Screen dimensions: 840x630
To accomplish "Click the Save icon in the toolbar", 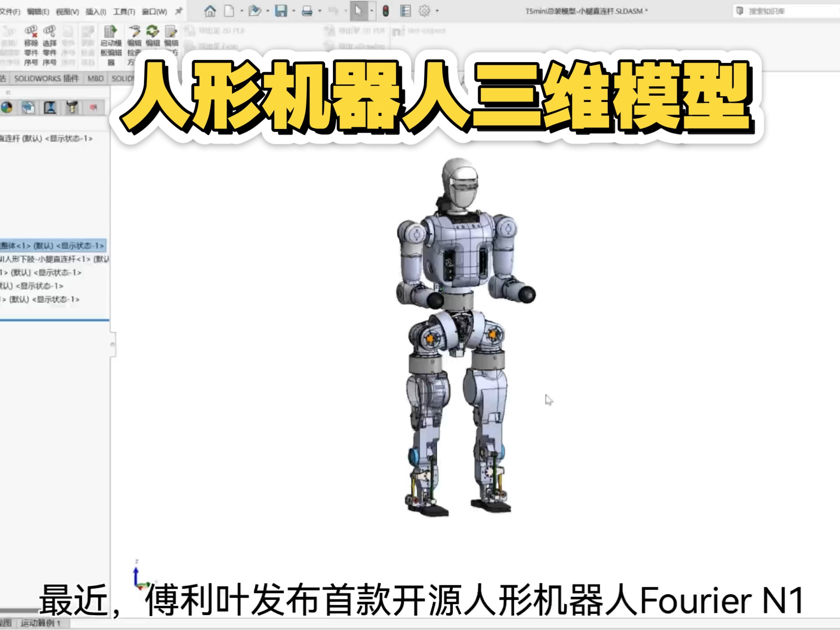I will (281, 12).
